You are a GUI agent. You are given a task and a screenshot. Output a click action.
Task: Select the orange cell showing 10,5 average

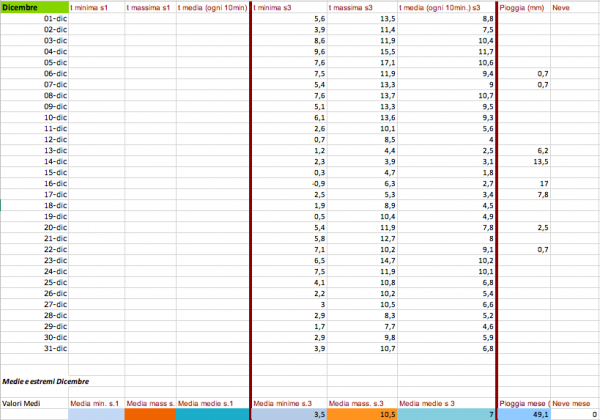click(362, 414)
